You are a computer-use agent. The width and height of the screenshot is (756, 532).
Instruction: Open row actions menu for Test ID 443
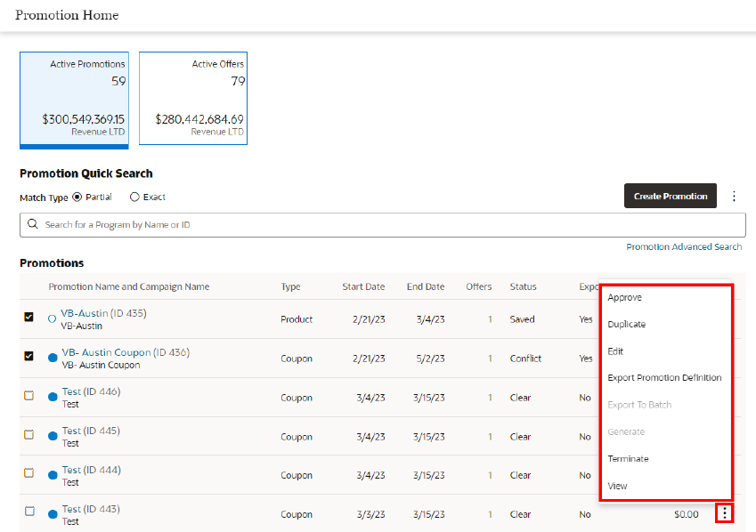click(724, 513)
